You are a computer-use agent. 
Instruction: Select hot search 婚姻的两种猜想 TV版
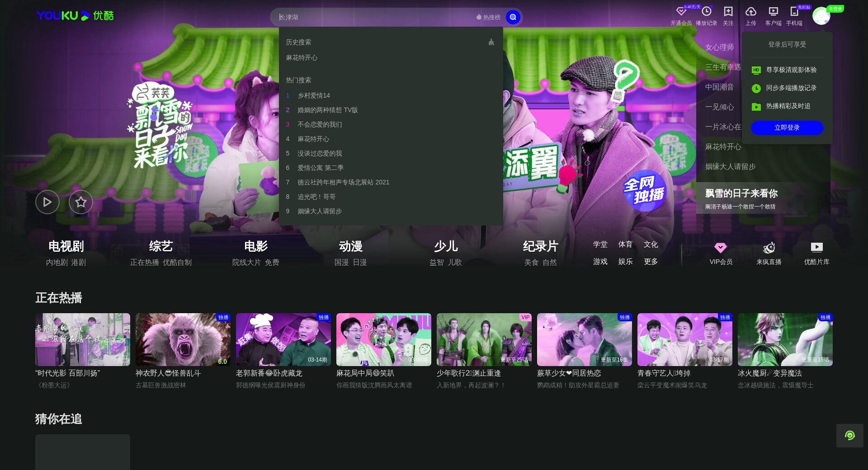(x=327, y=110)
